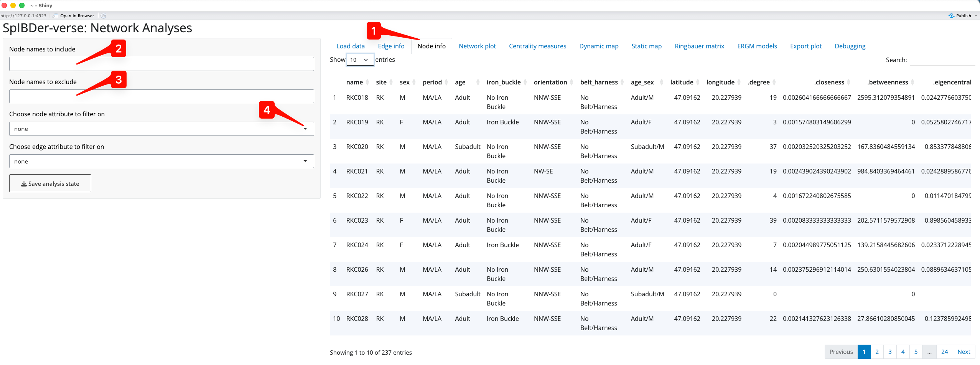Focus the Node names to include field
This screenshot has width=980, height=365.
[x=161, y=64]
